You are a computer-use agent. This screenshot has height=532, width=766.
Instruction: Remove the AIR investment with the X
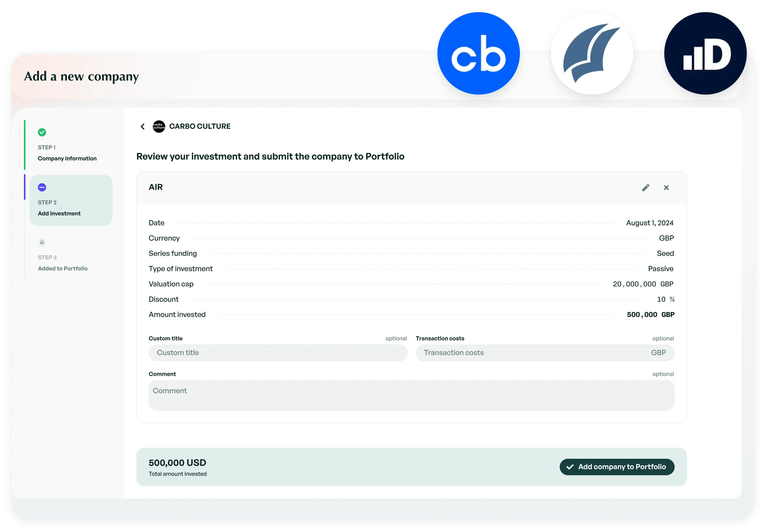[x=666, y=187]
